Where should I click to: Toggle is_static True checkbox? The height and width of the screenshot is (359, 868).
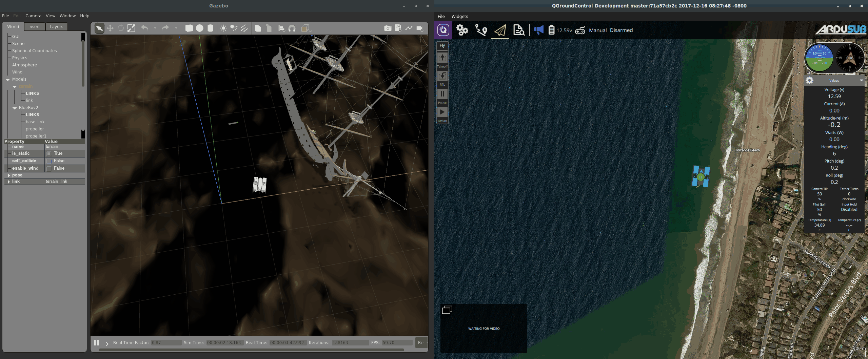pyautogui.click(x=49, y=153)
